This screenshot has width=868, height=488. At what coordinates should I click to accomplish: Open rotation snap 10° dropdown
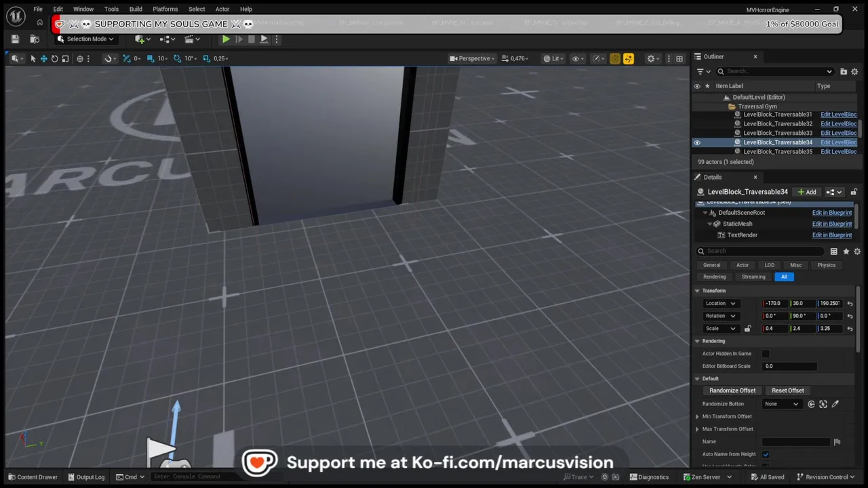191,58
